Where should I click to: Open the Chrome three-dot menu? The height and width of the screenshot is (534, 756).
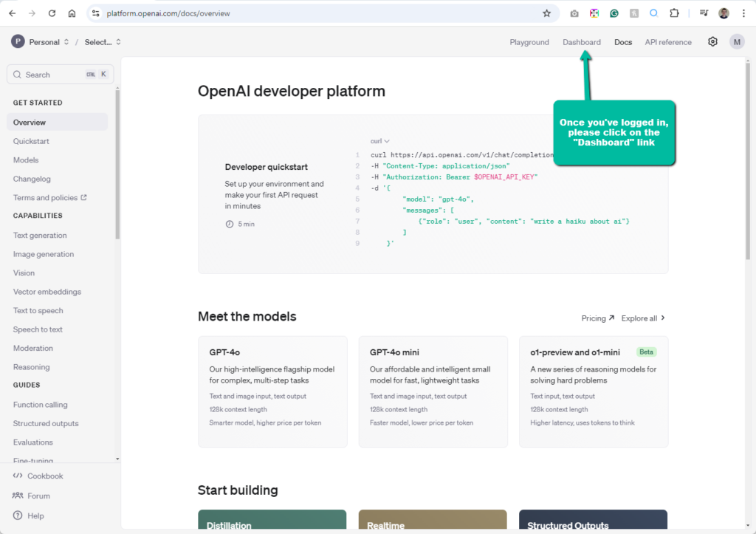[743, 13]
